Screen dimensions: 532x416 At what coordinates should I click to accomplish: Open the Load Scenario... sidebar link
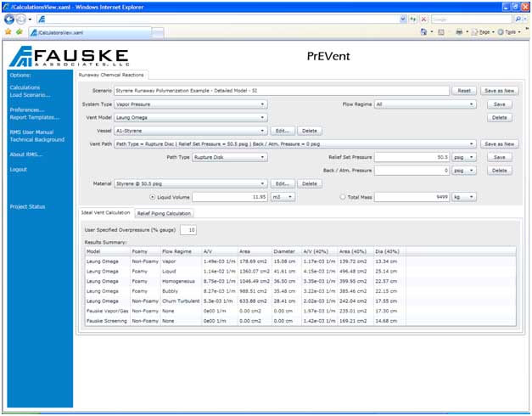(x=30, y=95)
